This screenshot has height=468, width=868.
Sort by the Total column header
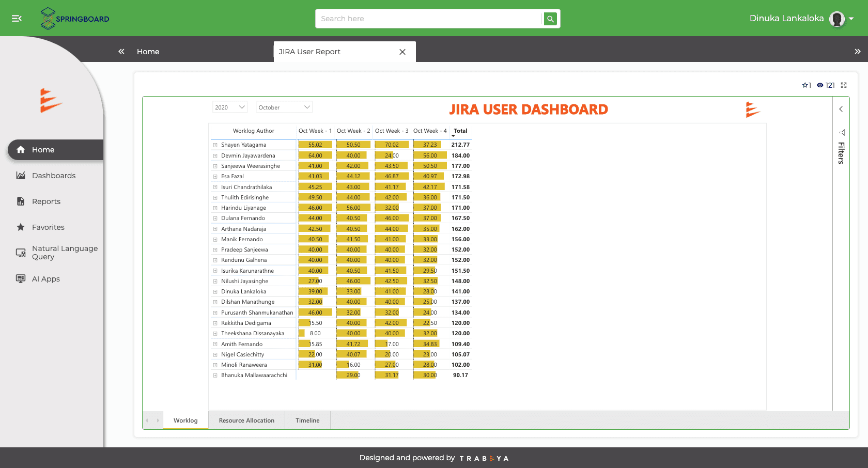460,131
